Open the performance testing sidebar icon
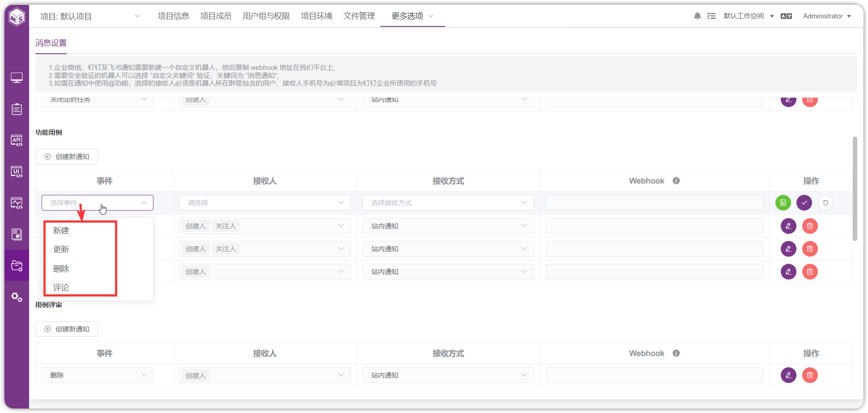Image resolution: width=868 pixels, height=413 pixels. click(x=17, y=203)
